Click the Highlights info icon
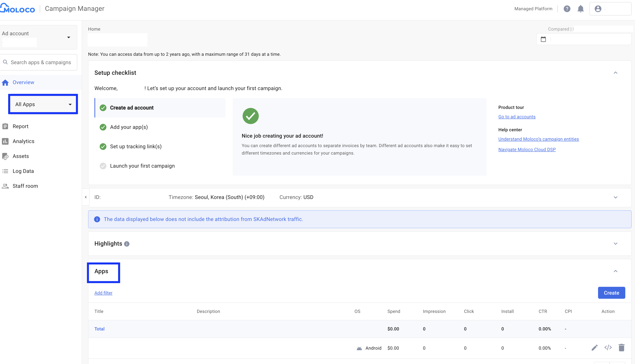The height and width of the screenshot is (364, 635). 127,244
